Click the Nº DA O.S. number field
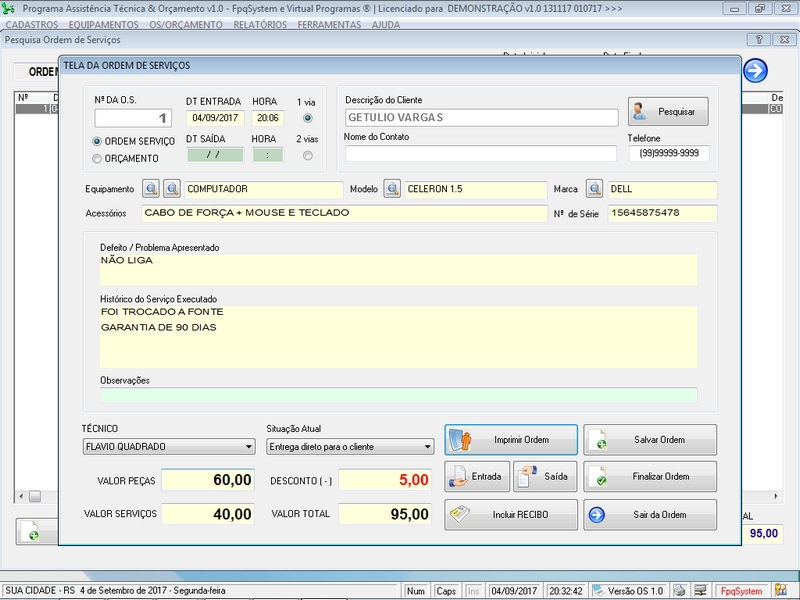This screenshot has height=600, width=800. click(x=133, y=118)
